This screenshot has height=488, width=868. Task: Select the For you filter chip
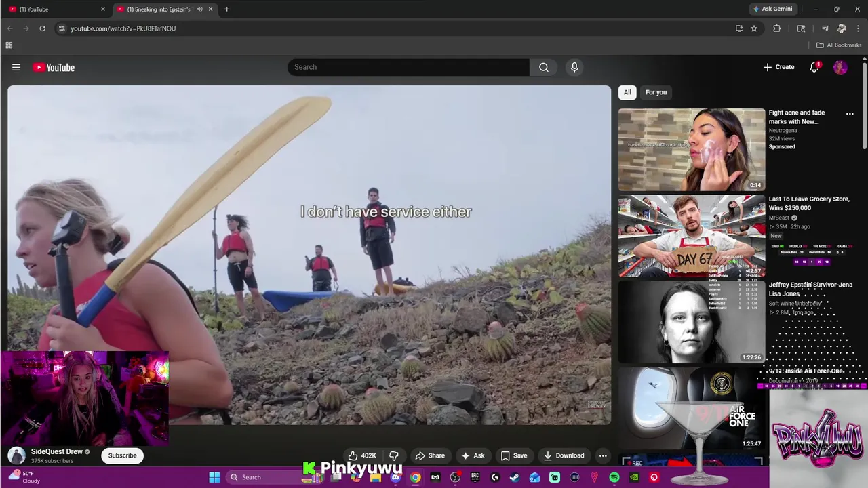[656, 92]
